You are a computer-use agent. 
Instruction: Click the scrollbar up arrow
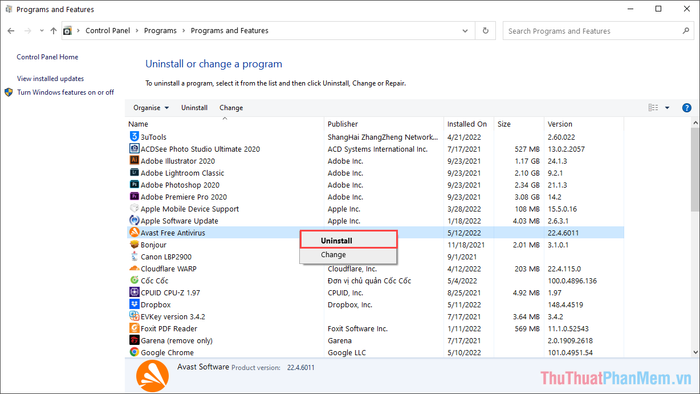(x=695, y=122)
